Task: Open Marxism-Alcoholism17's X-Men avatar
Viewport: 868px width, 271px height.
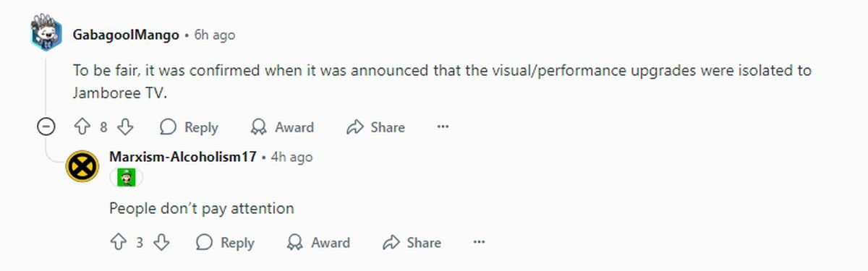Action: click(x=82, y=166)
